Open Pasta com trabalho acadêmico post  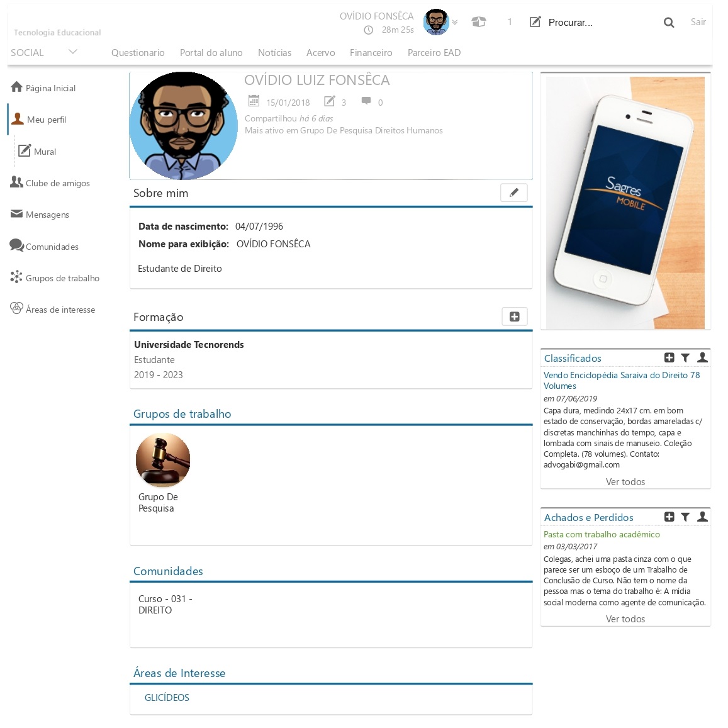(x=602, y=534)
